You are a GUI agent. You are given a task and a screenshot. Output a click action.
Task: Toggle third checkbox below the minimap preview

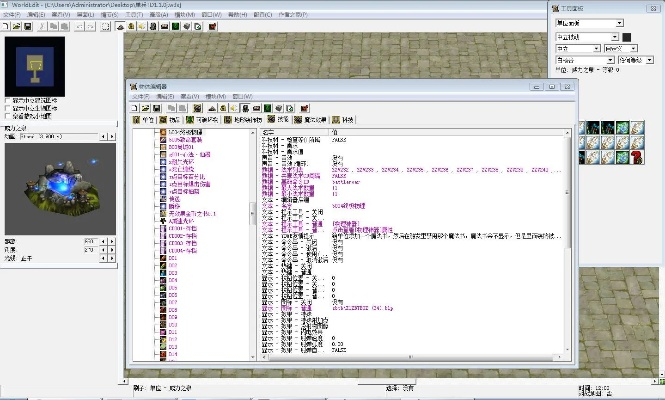(9, 116)
